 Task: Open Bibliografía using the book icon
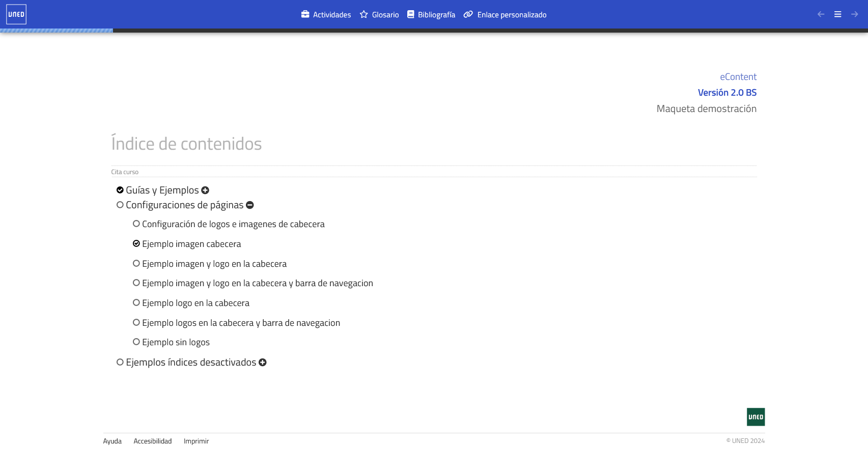410,14
